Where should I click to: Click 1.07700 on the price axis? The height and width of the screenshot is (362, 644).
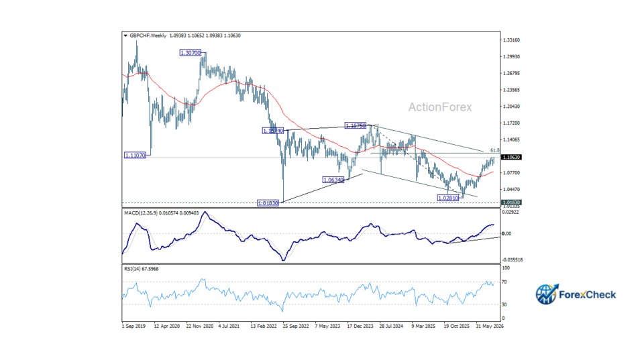[x=511, y=173]
